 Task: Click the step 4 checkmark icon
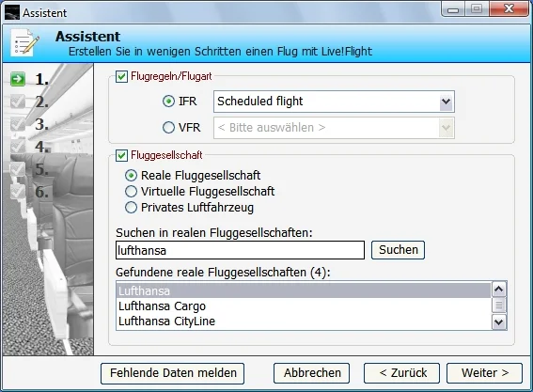17,147
